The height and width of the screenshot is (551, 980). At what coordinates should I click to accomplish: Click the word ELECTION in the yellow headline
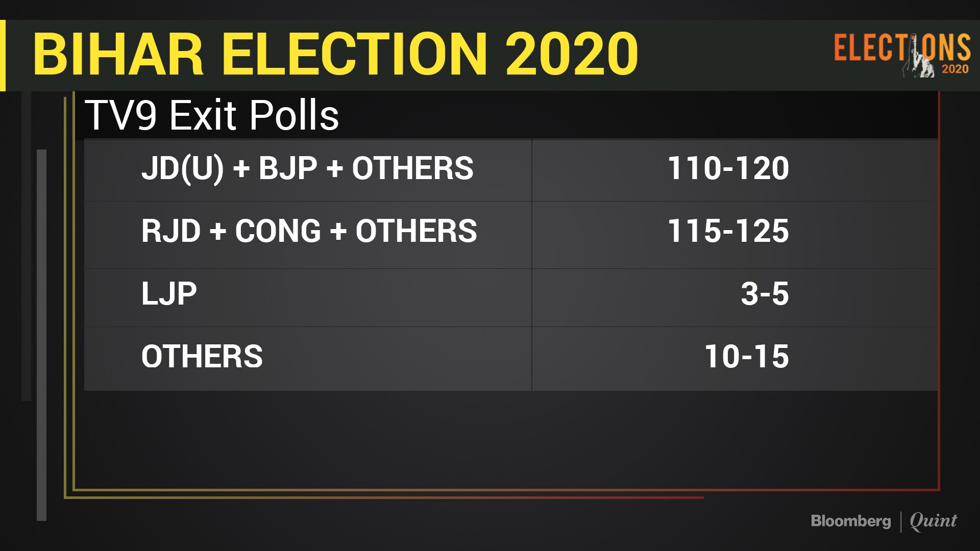click(355, 54)
